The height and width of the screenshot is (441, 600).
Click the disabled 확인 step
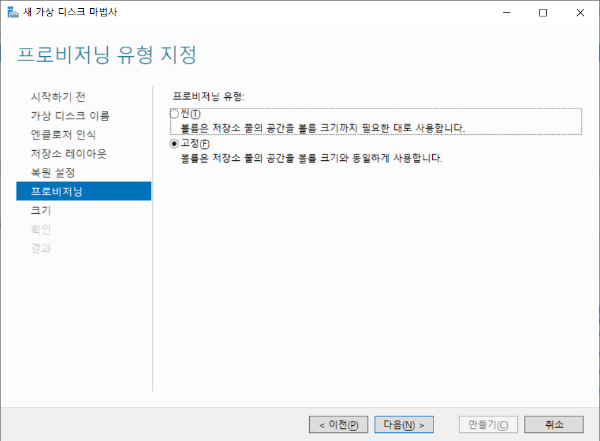[x=41, y=229]
